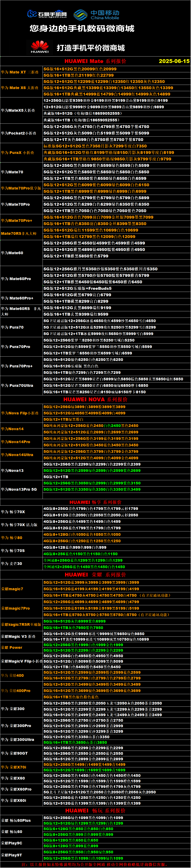Click the date 2025-06-15
The width and height of the screenshot is (191, 868).
click(174, 61)
